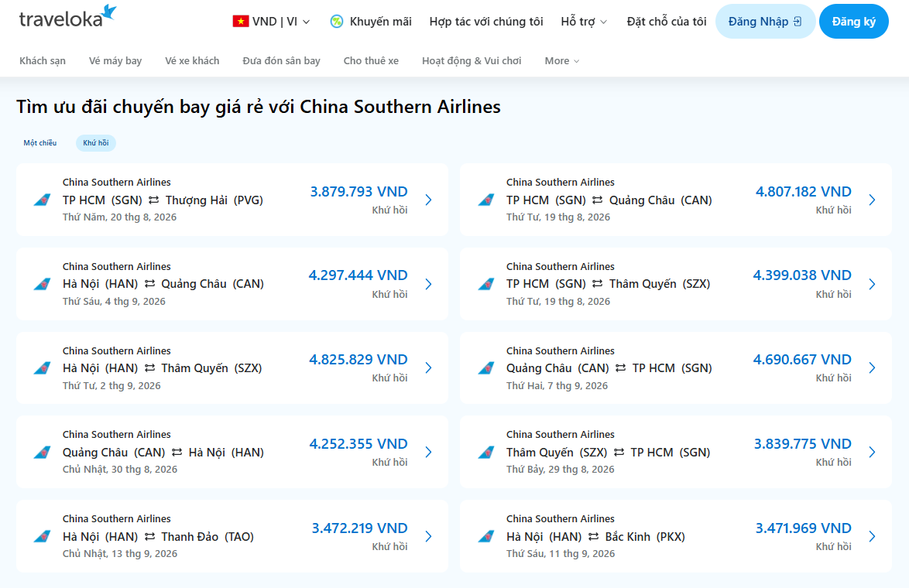This screenshot has height=588, width=909.
Task: Click price 3.839.775 VND
Action: 802,444
